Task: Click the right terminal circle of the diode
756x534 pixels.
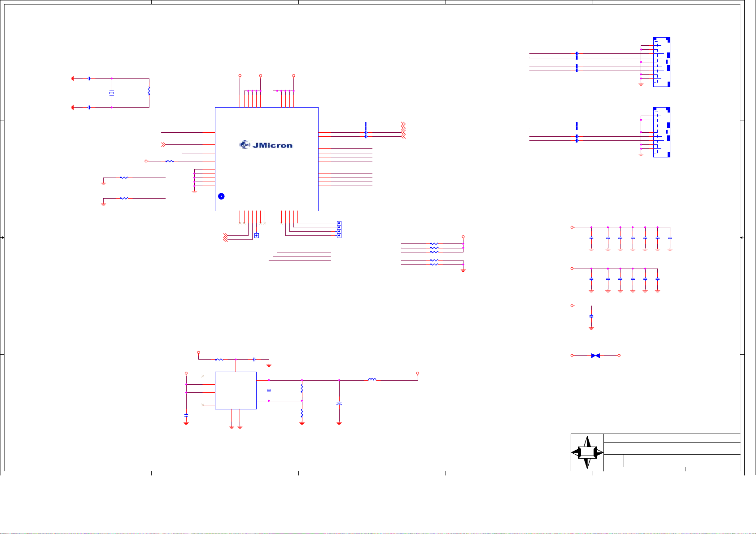Action: (619, 356)
